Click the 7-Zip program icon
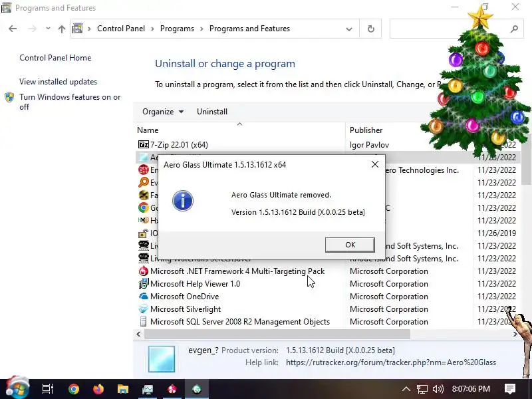 pos(143,144)
